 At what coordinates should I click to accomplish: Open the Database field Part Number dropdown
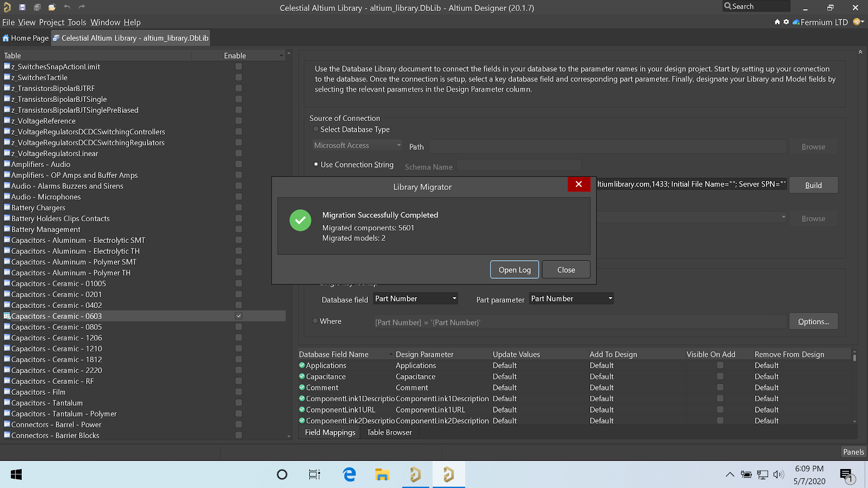tap(416, 298)
